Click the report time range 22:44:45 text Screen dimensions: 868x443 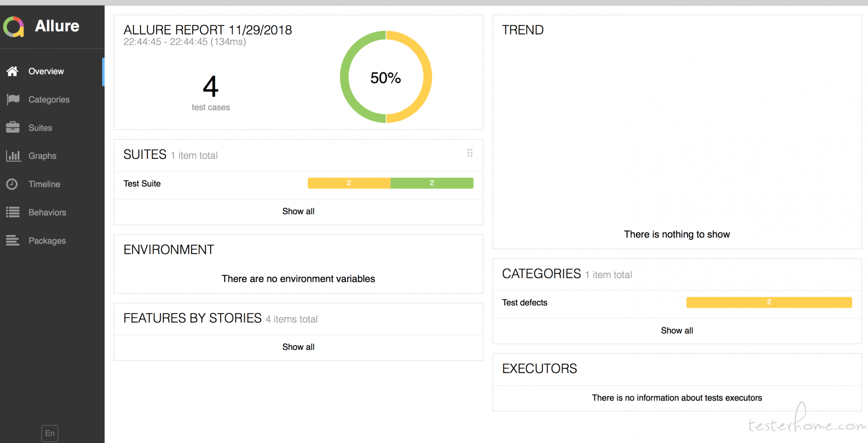click(x=184, y=42)
